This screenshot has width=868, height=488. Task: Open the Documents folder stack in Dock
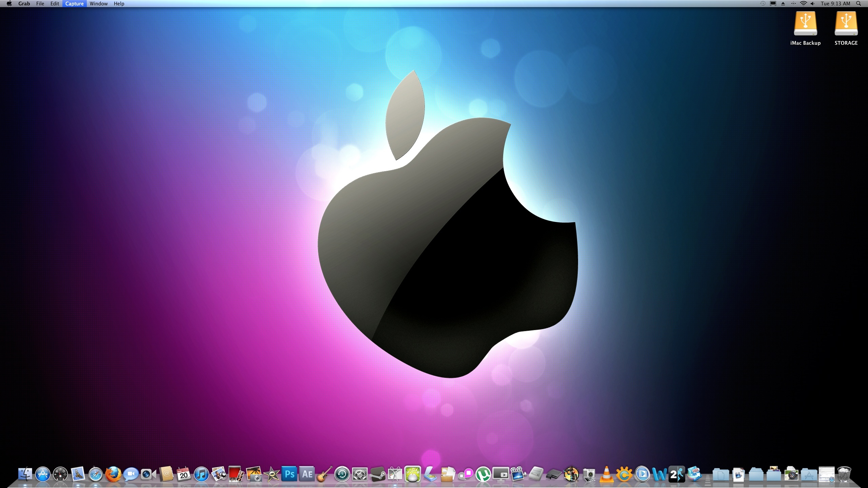click(721, 475)
